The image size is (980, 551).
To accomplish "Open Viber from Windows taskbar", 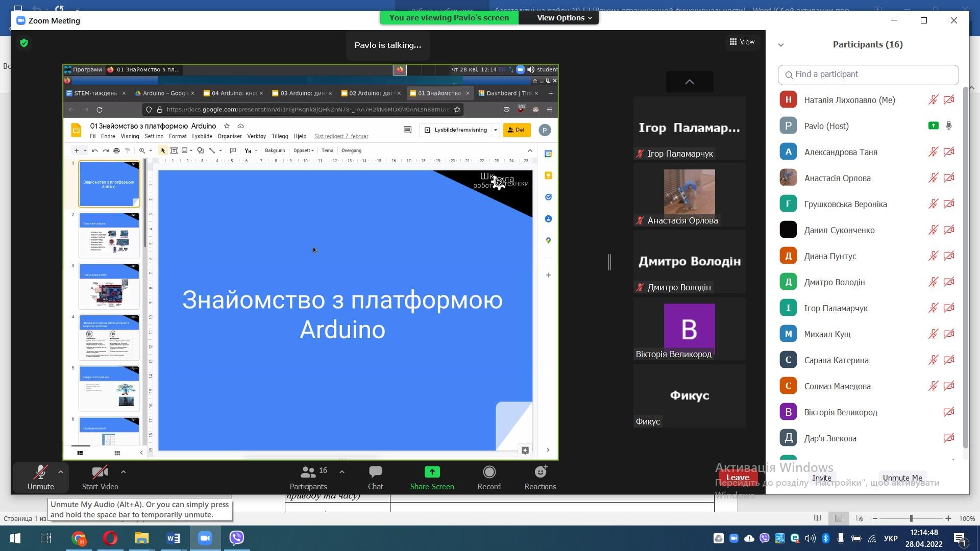I will click(236, 538).
